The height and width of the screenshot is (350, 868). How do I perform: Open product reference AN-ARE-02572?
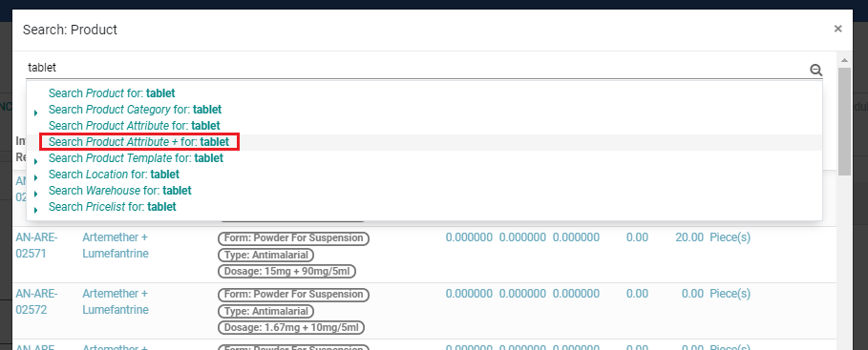coord(36,301)
